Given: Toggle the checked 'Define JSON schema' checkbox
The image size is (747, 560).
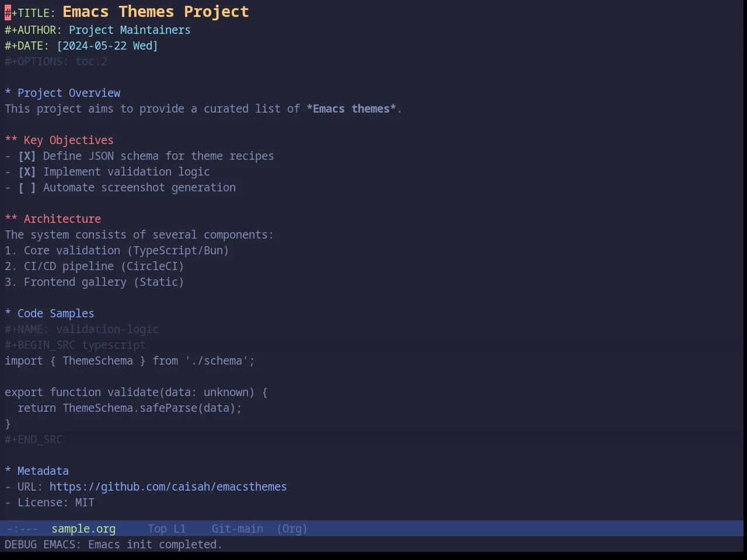Looking at the screenshot, I should (27, 156).
